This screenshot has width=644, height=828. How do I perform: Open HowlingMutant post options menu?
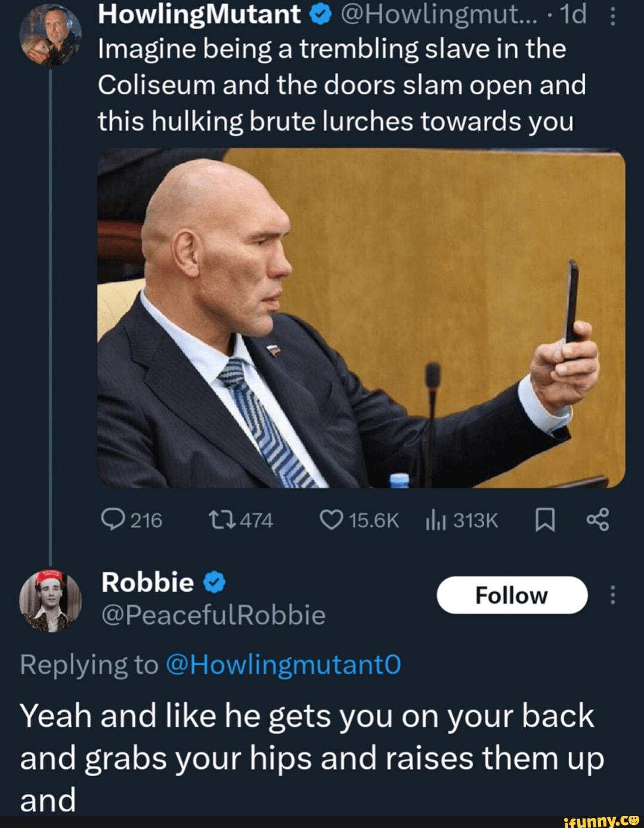[x=614, y=16]
